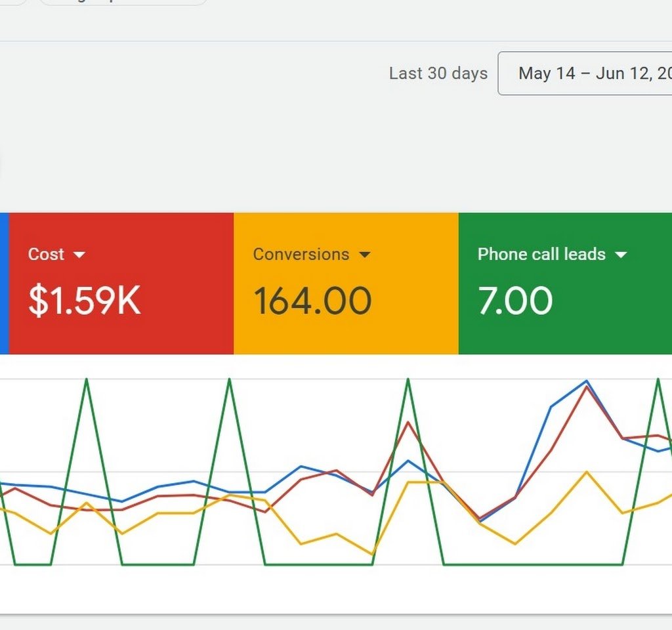Click the first green line peak in chart
The width and height of the screenshot is (672, 630).
click(x=87, y=379)
